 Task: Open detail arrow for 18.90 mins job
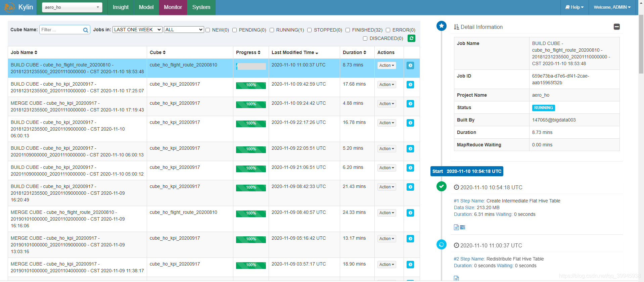point(410,265)
